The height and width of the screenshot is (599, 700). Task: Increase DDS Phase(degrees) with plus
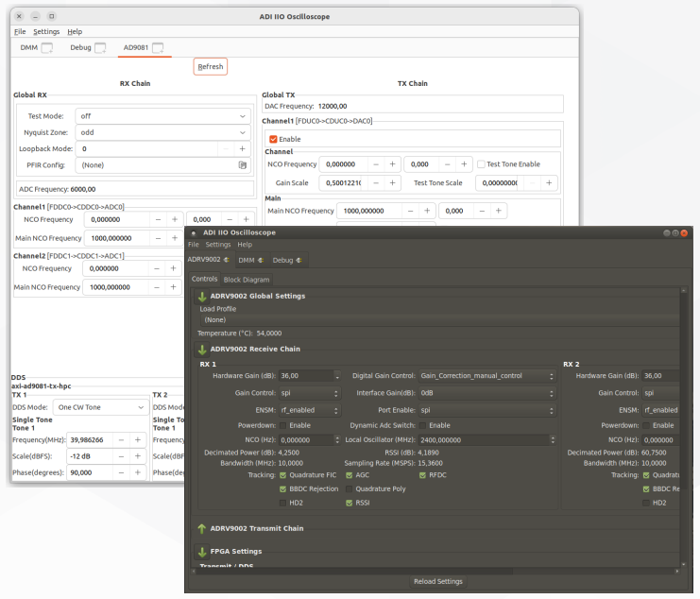[138, 472]
